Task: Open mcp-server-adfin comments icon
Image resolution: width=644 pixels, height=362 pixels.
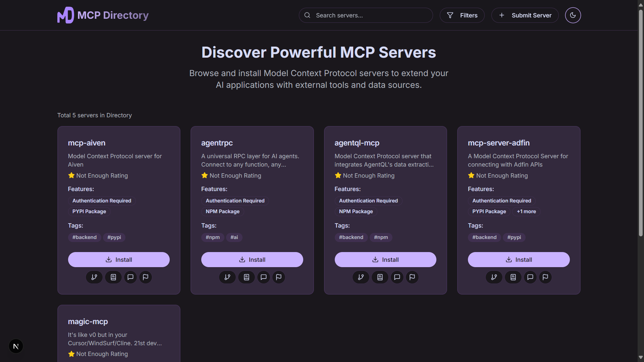Action: click(x=530, y=277)
